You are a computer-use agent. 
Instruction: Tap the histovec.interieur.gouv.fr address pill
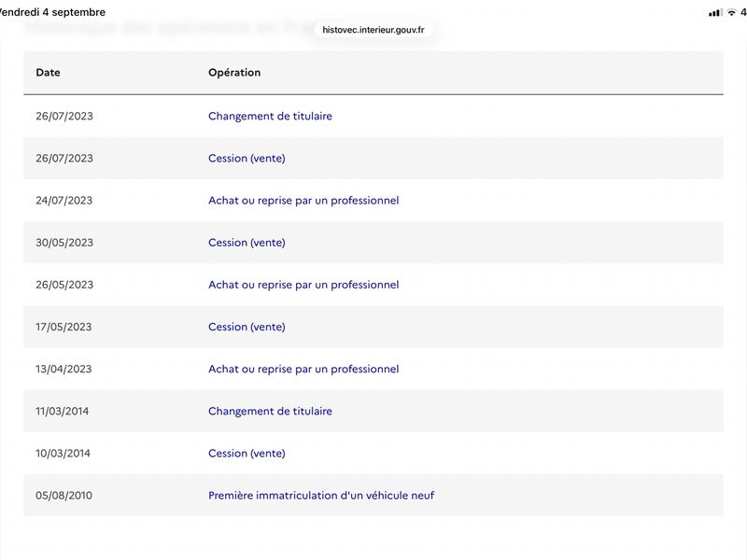373,30
